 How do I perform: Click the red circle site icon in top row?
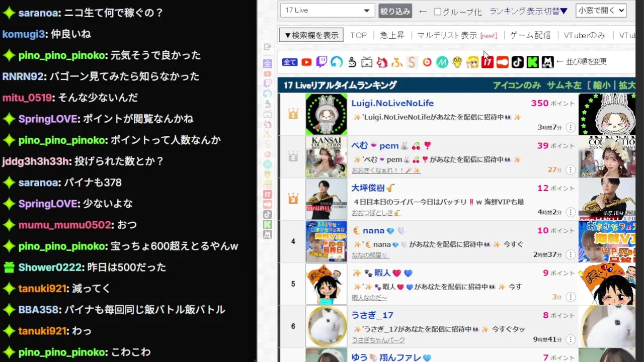(x=427, y=62)
